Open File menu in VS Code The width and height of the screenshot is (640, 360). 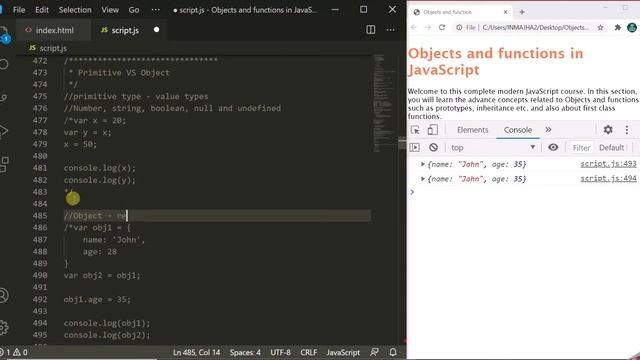coord(19,10)
